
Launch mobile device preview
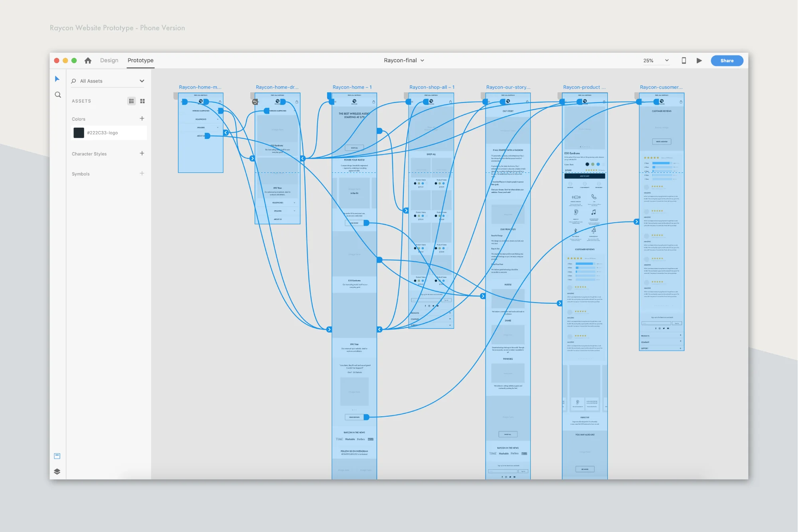pos(683,60)
